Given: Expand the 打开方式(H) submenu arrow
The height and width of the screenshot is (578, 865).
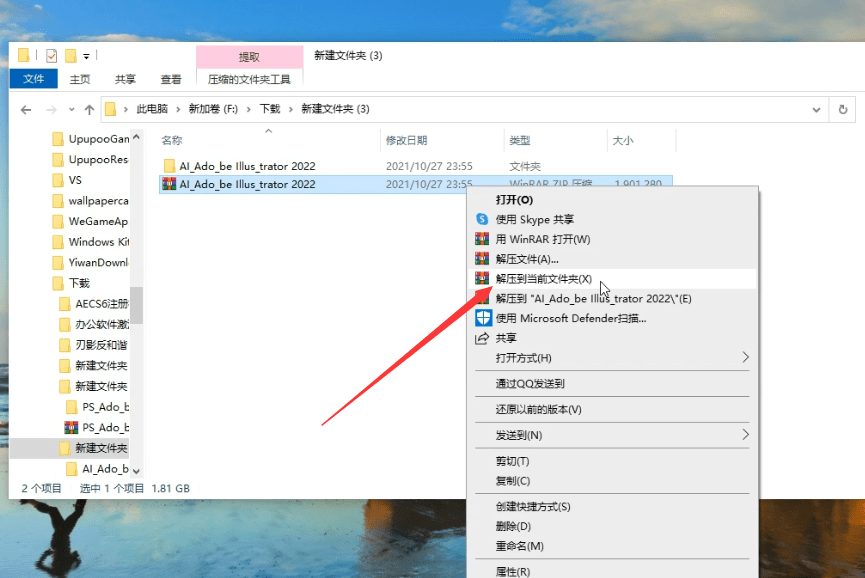Looking at the screenshot, I should click(x=745, y=357).
